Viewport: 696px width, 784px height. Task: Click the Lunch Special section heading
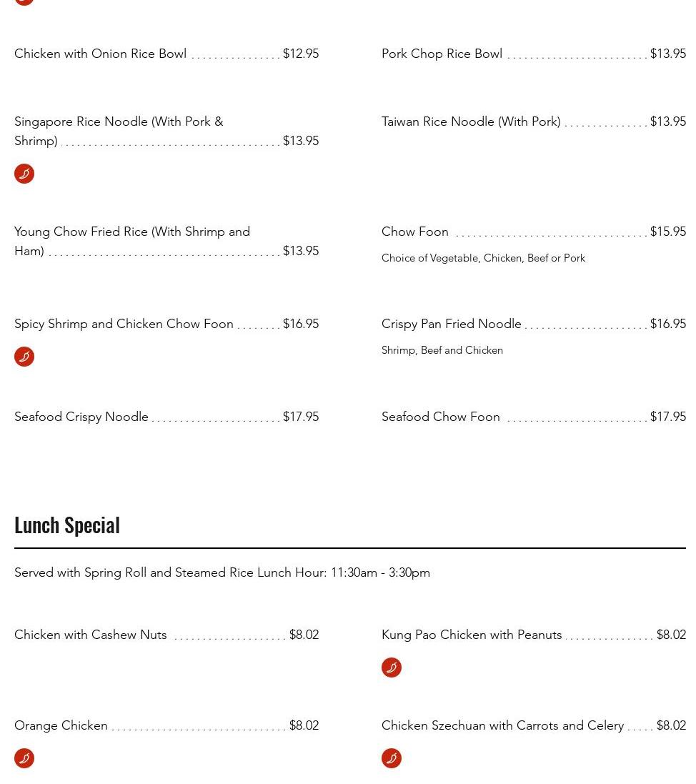(x=67, y=525)
